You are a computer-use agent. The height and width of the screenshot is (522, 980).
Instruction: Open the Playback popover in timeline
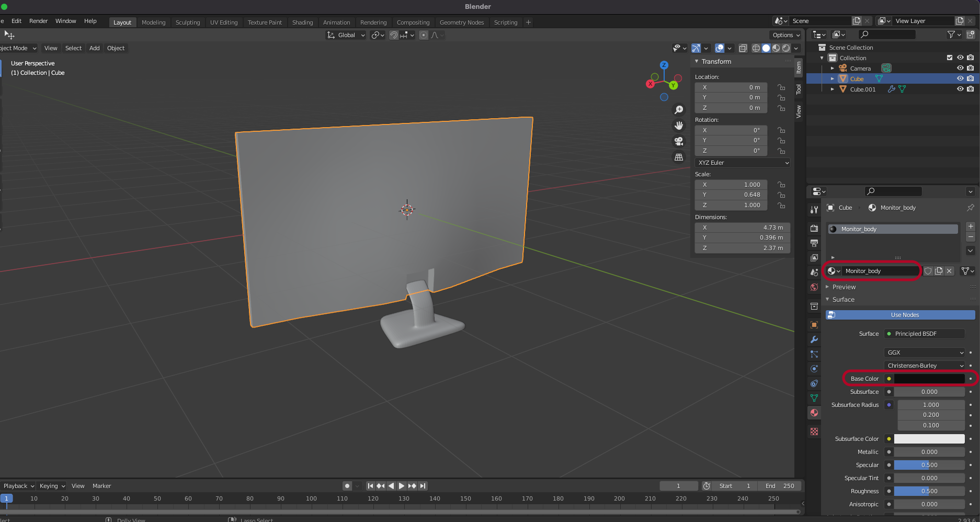click(18, 486)
